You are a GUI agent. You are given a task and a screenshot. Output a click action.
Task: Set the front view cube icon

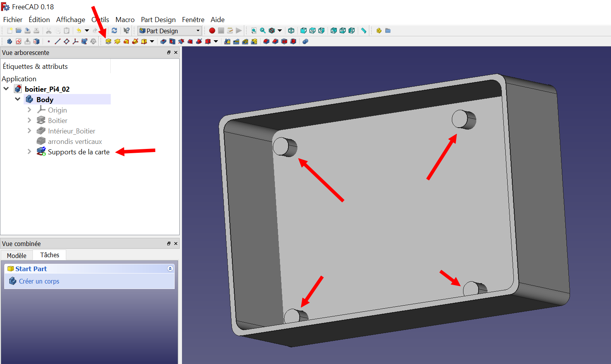pyautogui.click(x=304, y=31)
